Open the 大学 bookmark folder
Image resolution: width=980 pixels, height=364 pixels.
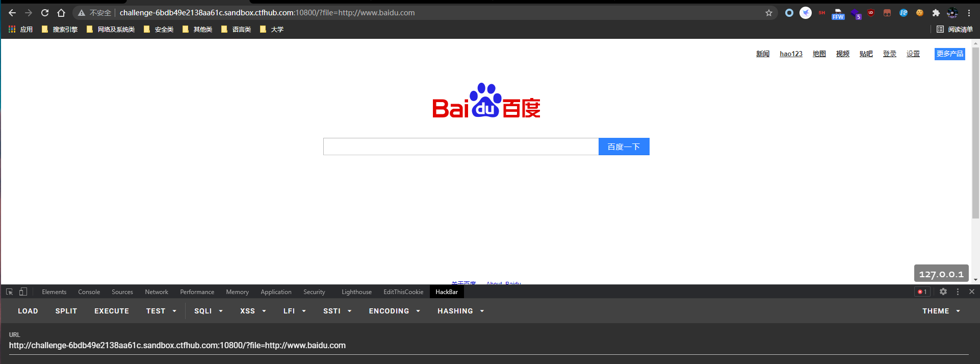(x=272, y=29)
